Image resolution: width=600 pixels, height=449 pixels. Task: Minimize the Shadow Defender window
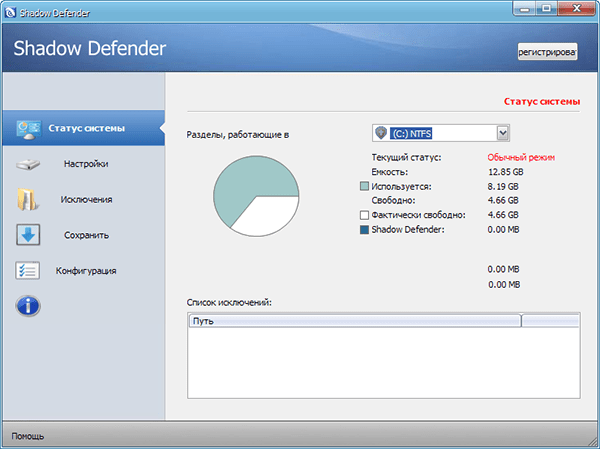pos(524,9)
